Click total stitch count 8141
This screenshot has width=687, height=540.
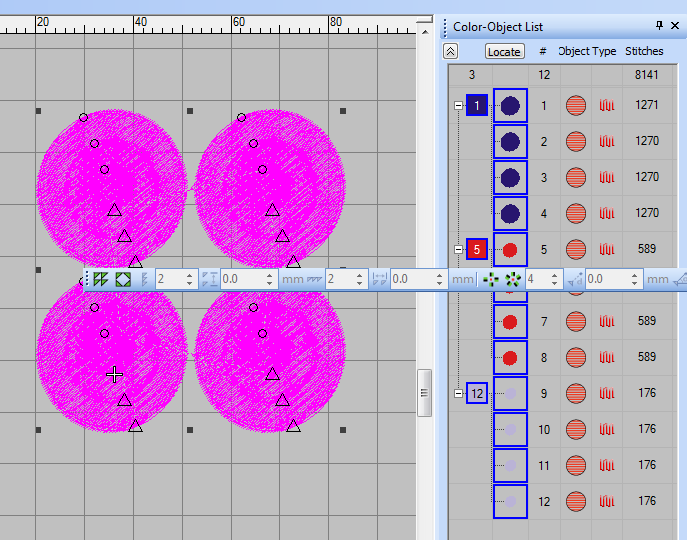click(647, 75)
